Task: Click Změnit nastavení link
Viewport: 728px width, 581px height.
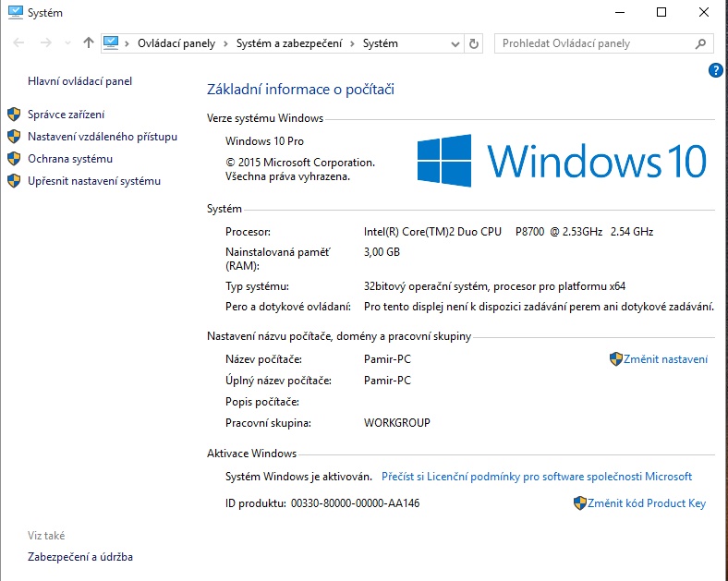Action: click(665, 359)
